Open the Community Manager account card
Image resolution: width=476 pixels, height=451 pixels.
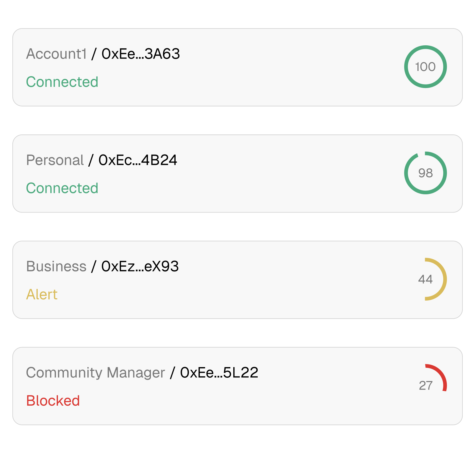tap(238, 385)
